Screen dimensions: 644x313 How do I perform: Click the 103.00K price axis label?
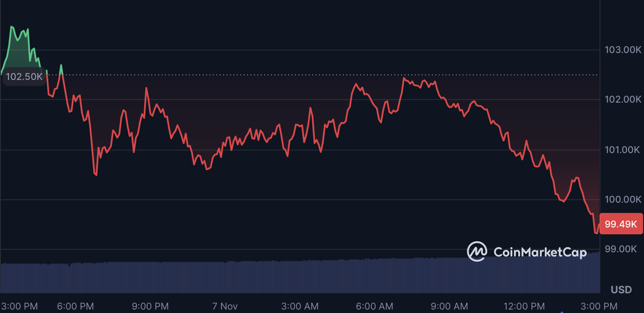pos(623,50)
